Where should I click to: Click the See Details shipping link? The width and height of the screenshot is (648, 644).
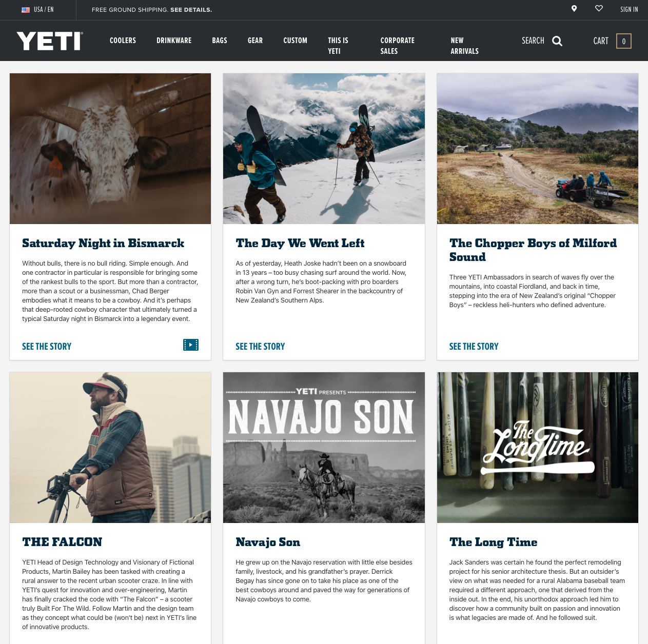(191, 10)
